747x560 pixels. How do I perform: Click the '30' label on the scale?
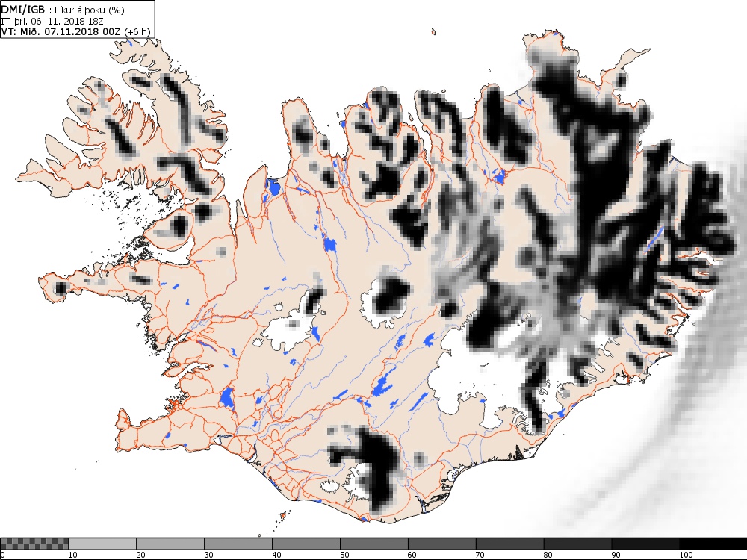(208, 555)
